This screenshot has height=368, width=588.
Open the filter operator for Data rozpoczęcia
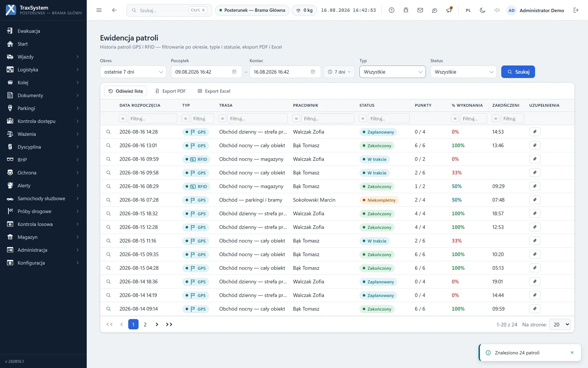click(x=123, y=118)
